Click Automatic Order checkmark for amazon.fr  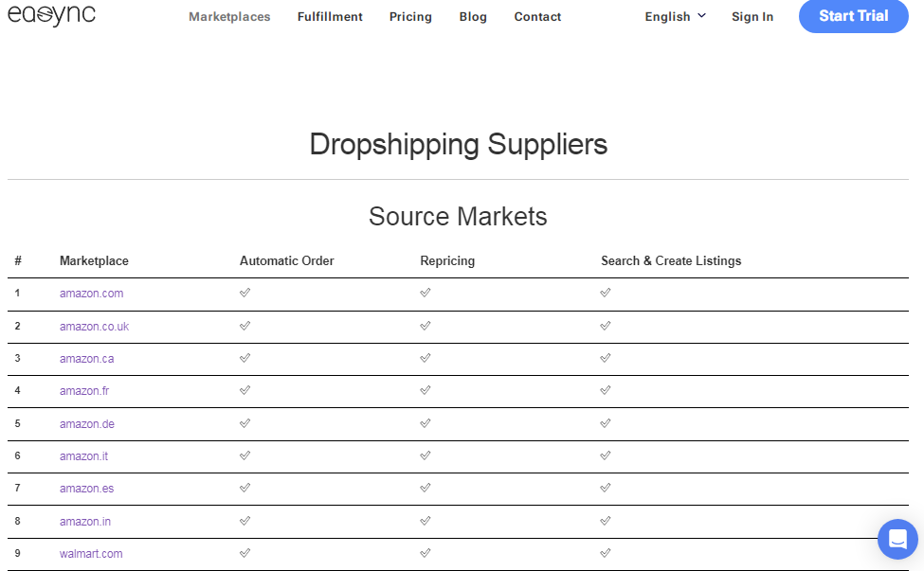[x=245, y=390]
